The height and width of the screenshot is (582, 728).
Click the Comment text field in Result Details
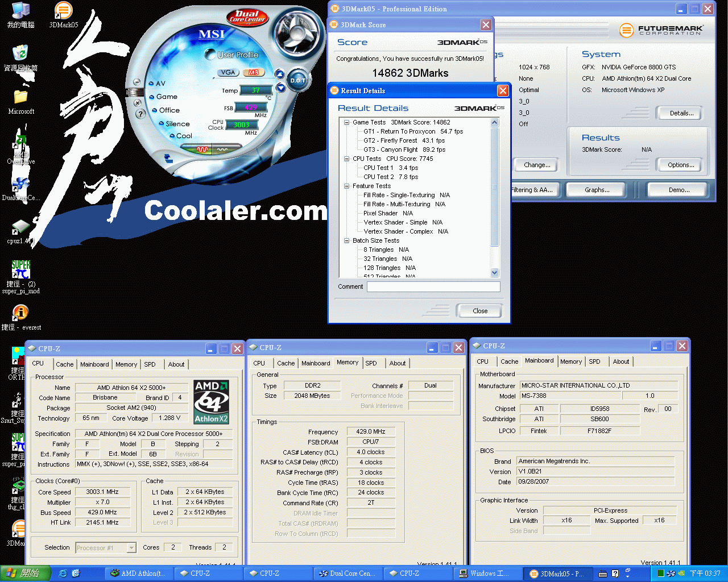pos(433,287)
